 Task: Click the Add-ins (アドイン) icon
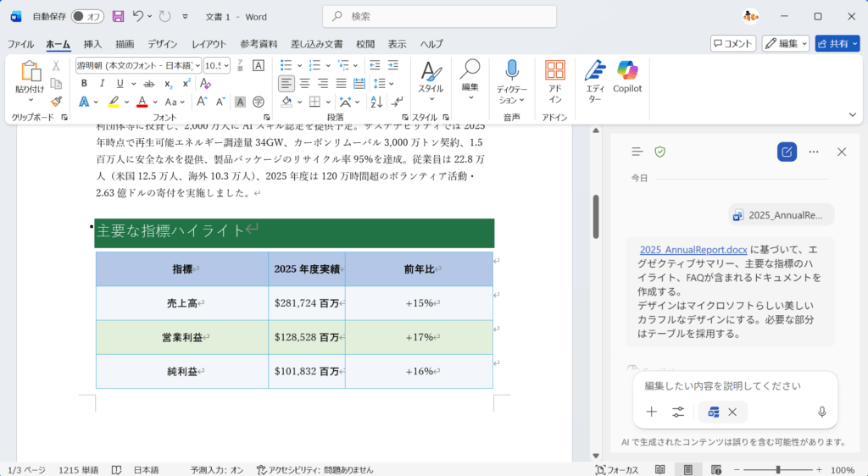(x=555, y=71)
